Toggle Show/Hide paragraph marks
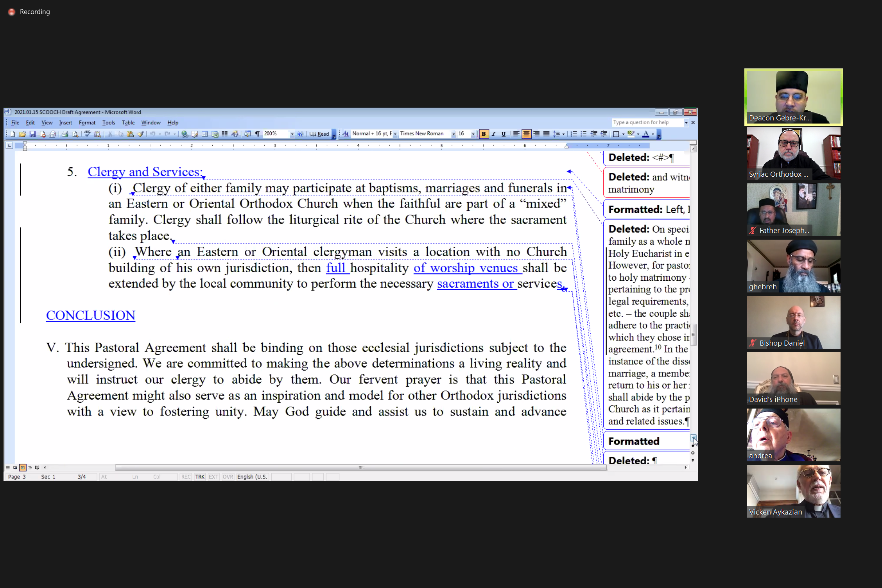Image resolution: width=882 pixels, height=588 pixels. [257, 134]
